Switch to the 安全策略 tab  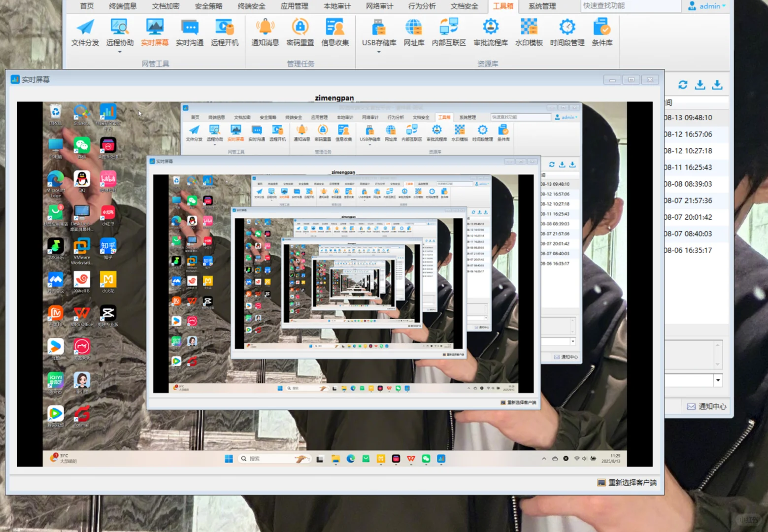pyautogui.click(x=208, y=6)
